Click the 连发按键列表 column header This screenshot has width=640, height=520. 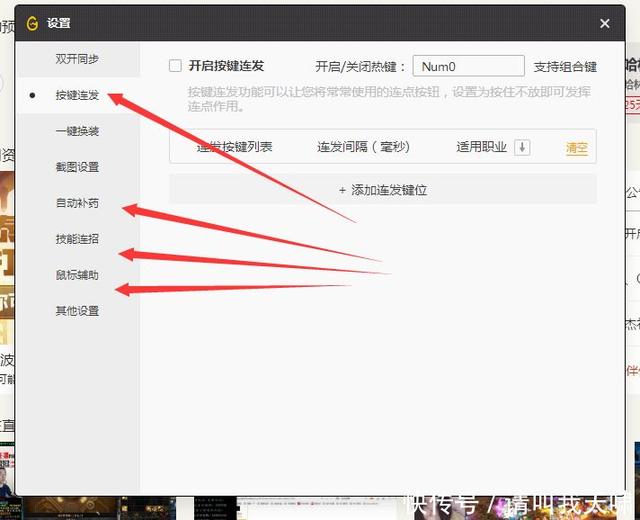click(234, 147)
